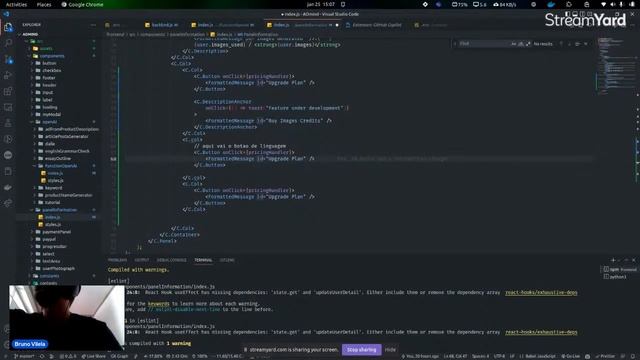Open the Places menu in top bar
This screenshot has height=360, width=640.
click(44, 4)
